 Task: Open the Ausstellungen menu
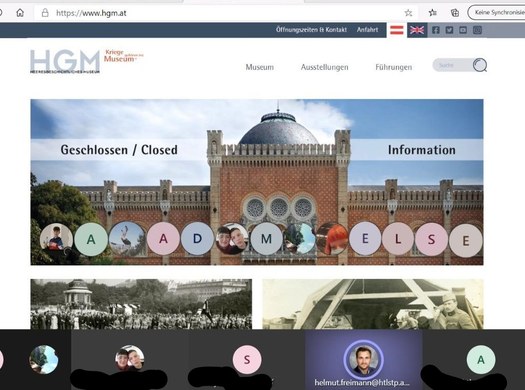click(324, 67)
